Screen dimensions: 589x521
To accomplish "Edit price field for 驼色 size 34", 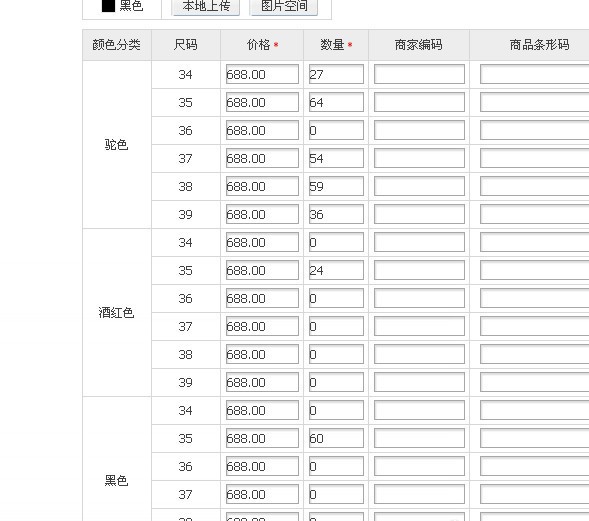I will [x=262, y=74].
